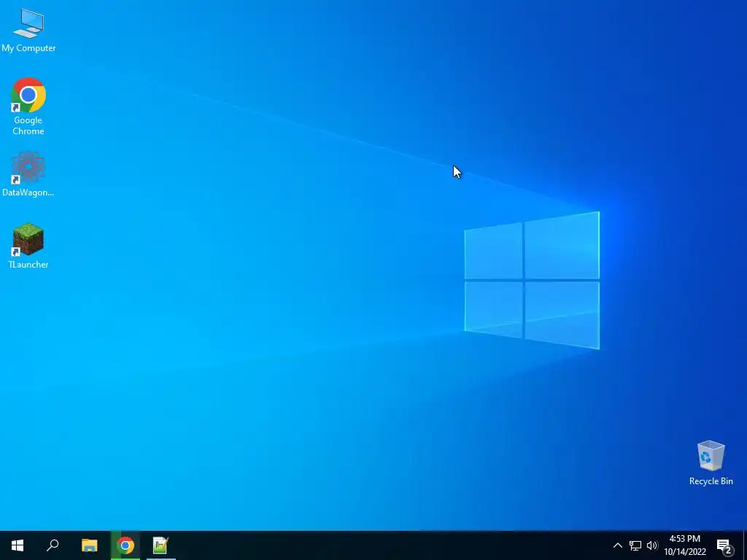Open network status tray icon
This screenshot has height=560, width=747.
(x=635, y=545)
